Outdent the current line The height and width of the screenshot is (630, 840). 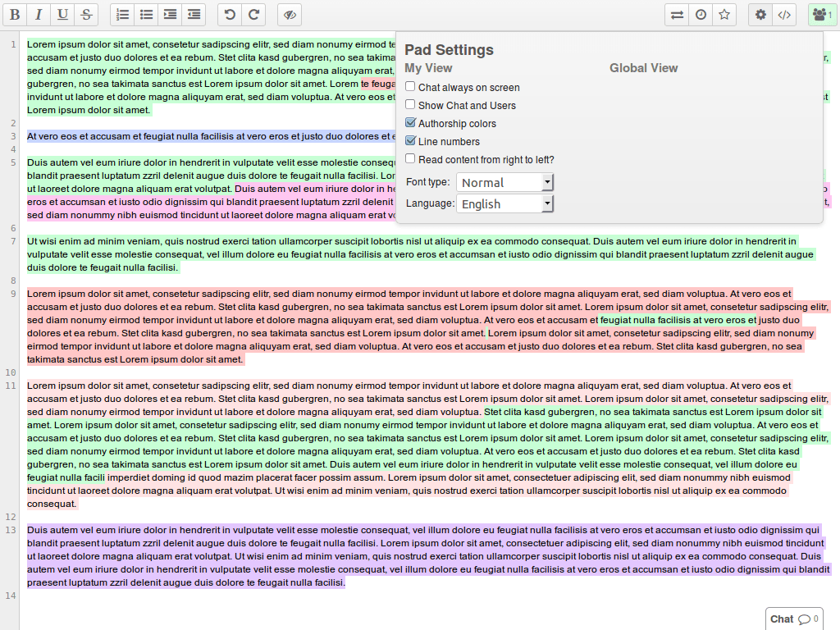point(194,15)
